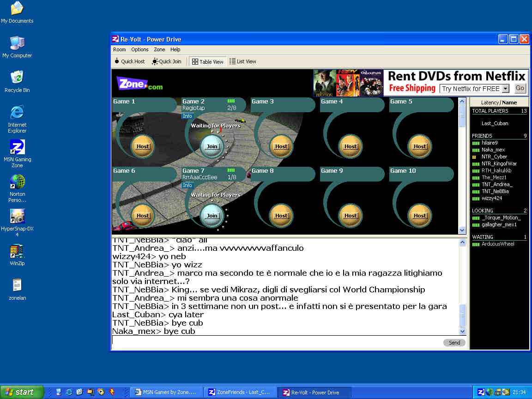Switch to MSN Games by Zone taskbar window
The height and width of the screenshot is (399, 532).
click(166, 392)
